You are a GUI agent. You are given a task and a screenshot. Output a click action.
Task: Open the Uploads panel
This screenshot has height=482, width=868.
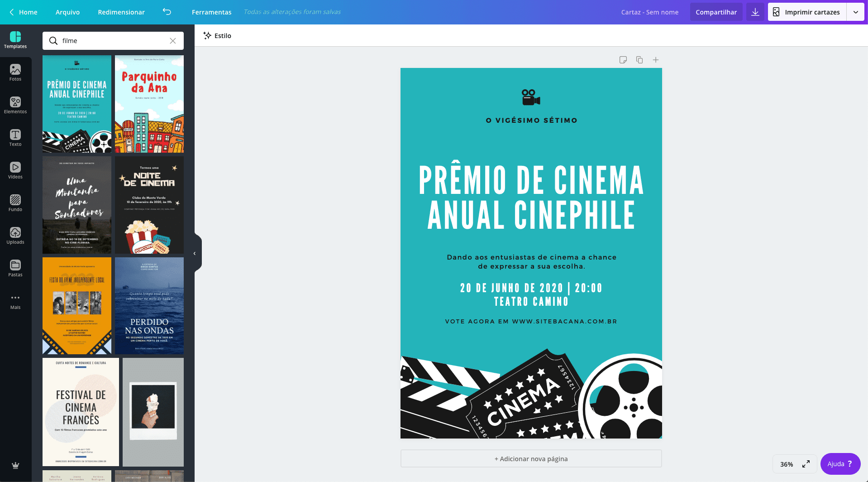15,236
